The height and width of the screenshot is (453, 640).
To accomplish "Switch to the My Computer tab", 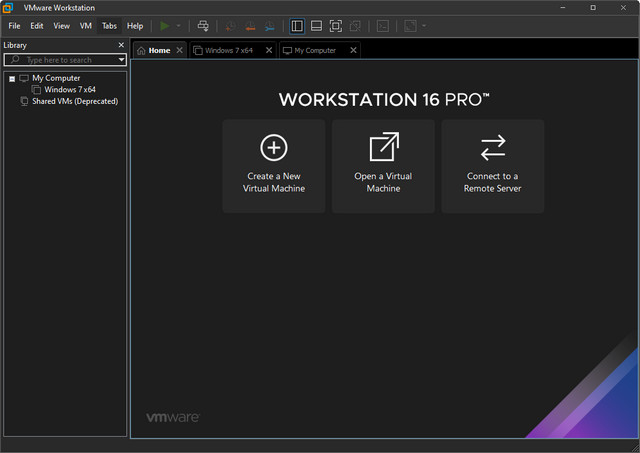I will tap(314, 50).
